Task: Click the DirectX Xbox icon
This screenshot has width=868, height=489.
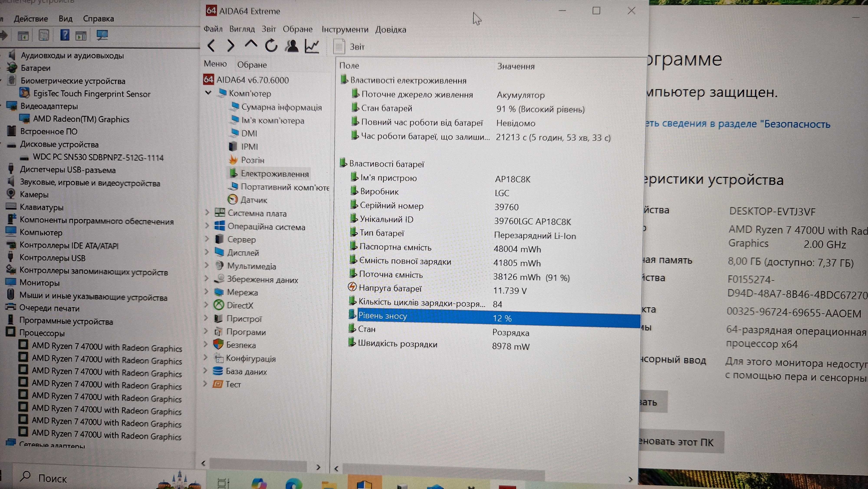Action: (219, 305)
